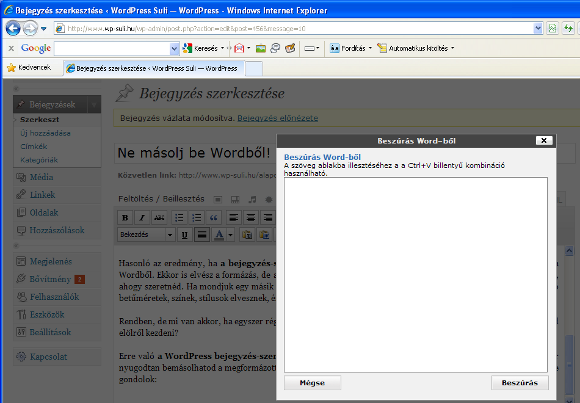Open the Média menu
This screenshot has width=580, height=403.
coord(41,177)
